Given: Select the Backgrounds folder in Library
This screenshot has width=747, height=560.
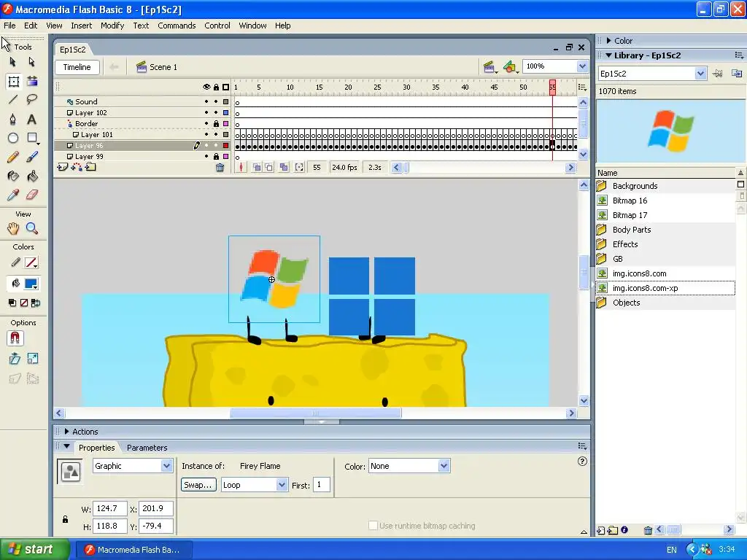Looking at the screenshot, I should point(635,186).
